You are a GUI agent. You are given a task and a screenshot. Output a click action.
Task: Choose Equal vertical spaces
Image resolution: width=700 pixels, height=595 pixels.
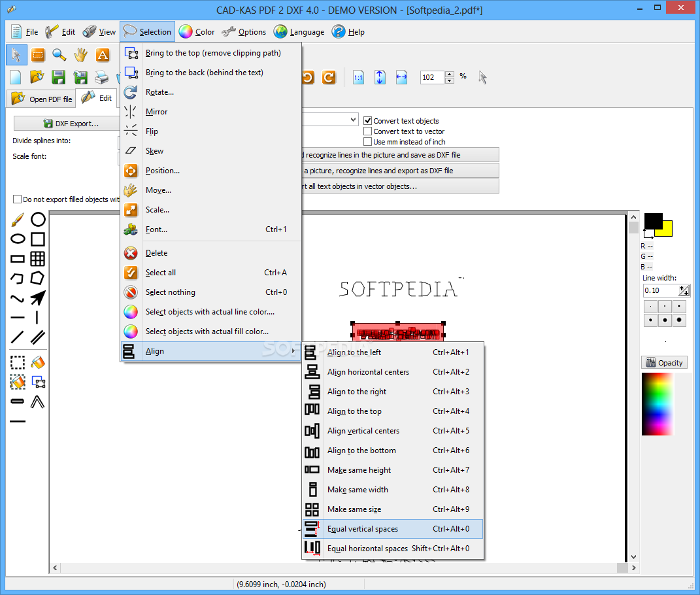pyautogui.click(x=392, y=529)
